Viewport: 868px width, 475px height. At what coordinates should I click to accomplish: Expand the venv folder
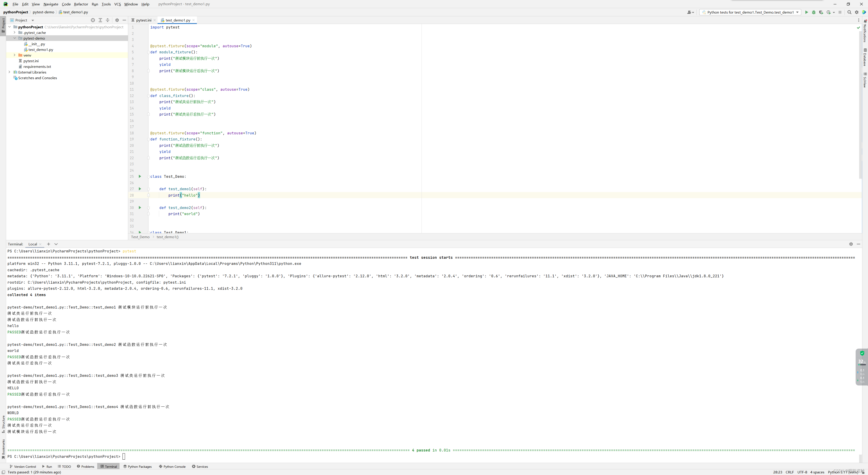click(x=14, y=55)
